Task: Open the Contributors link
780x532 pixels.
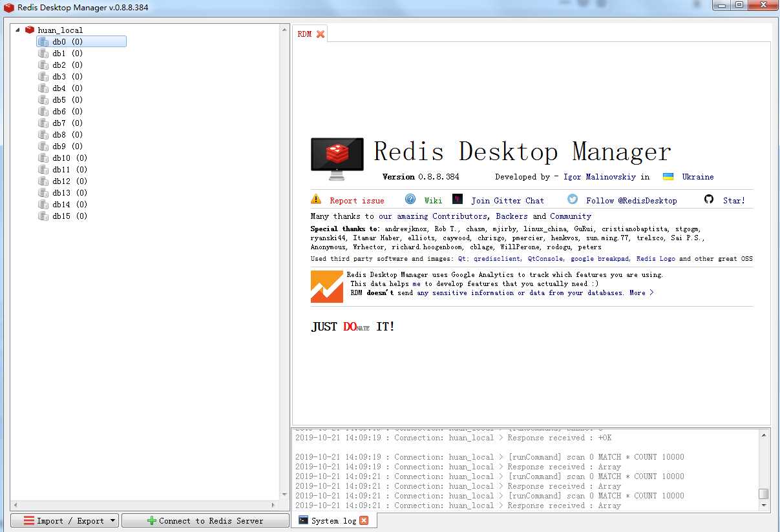Action: pos(459,216)
